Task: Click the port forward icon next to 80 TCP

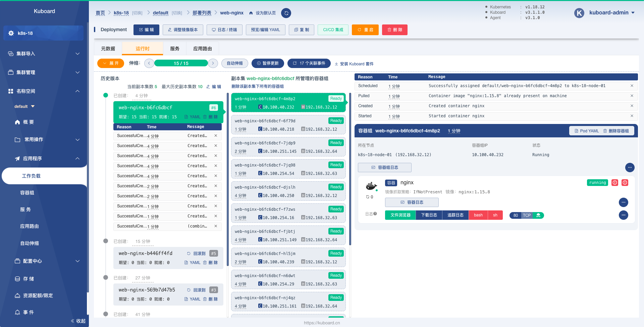Action: (538, 215)
